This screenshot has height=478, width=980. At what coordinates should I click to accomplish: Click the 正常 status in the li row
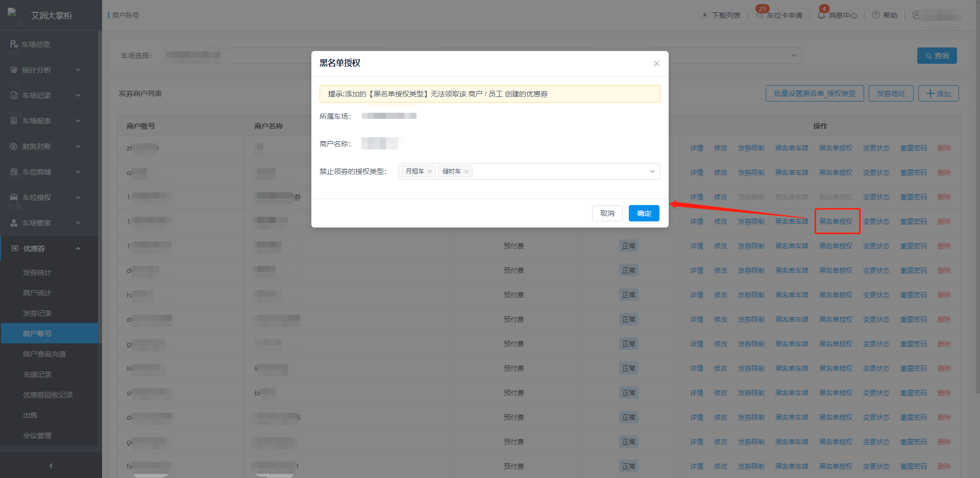tap(629, 368)
